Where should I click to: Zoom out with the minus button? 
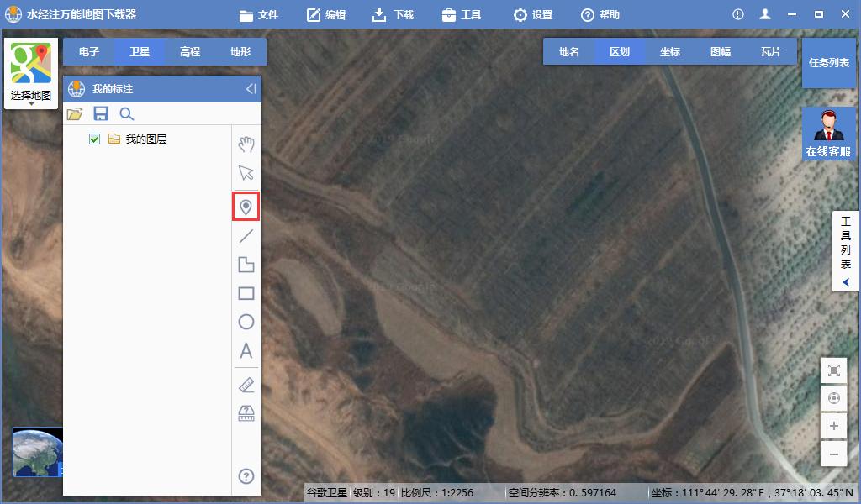833,454
